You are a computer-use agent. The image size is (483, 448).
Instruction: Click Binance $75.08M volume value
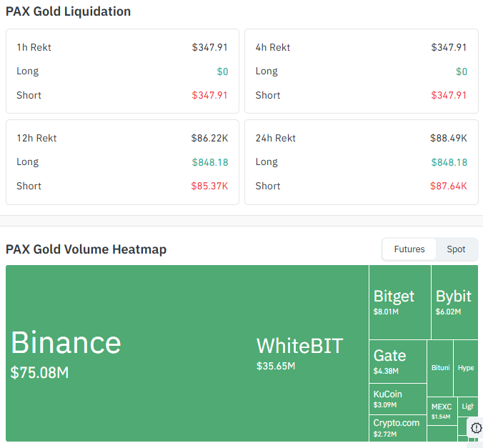coord(39,372)
